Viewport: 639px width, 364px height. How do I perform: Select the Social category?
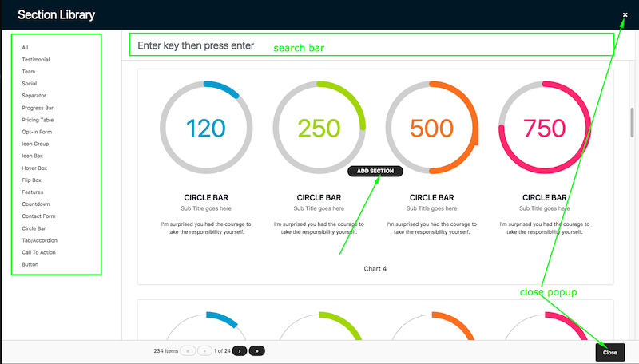(x=30, y=84)
